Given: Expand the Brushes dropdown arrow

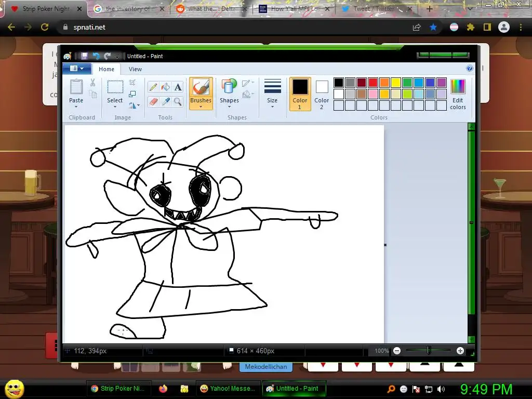Looking at the screenshot, I should click(x=201, y=107).
